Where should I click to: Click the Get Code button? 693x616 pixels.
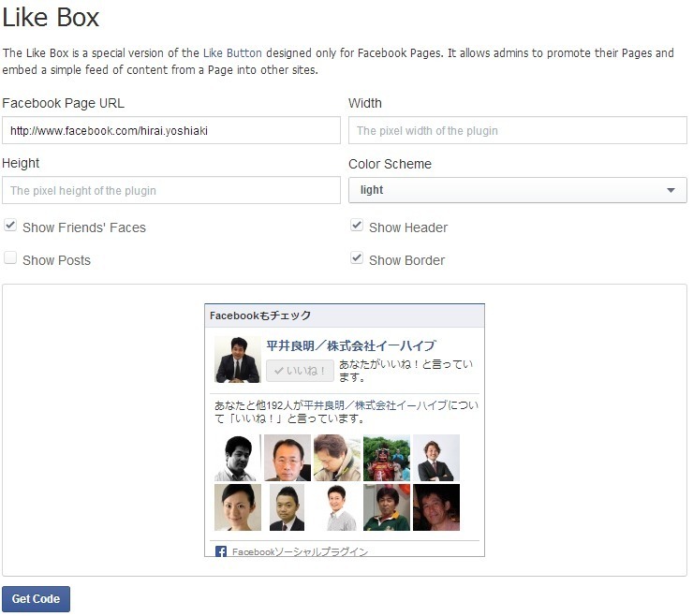(36, 599)
